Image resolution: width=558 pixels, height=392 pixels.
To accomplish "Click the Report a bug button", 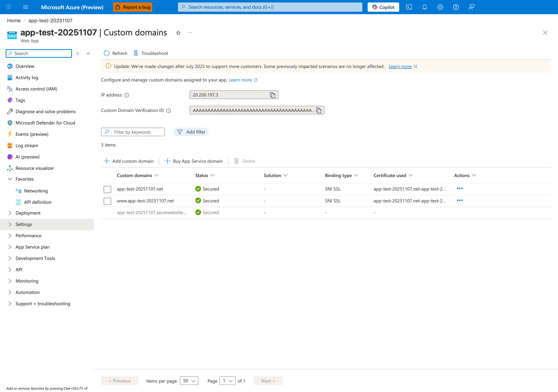I will pyautogui.click(x=132, y=7).
